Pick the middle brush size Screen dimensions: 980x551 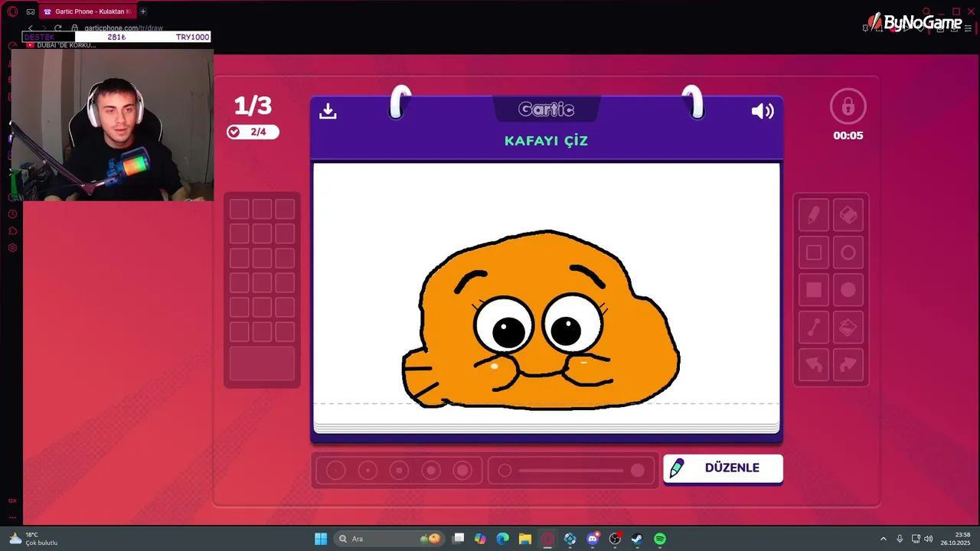pyautogui.click(x=399, y=471)
